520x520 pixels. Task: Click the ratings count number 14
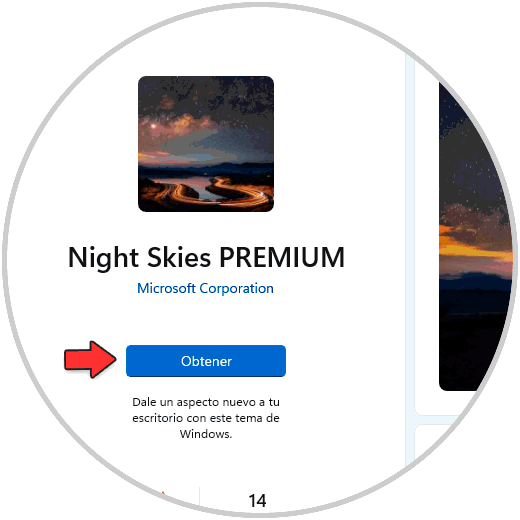tap(257, 500)
